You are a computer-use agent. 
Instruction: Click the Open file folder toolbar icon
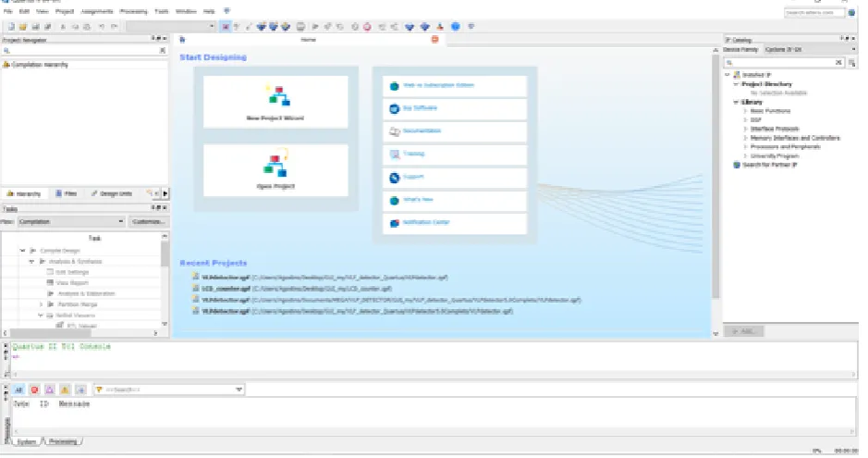coord(23,27)
